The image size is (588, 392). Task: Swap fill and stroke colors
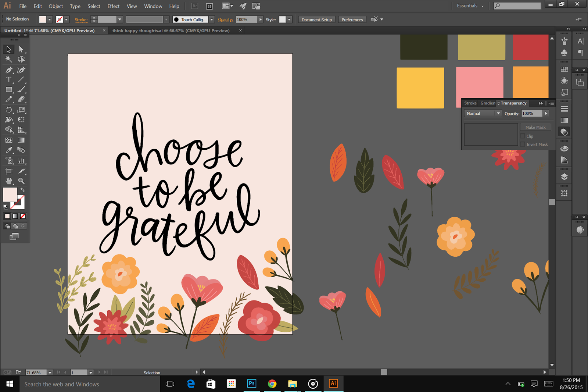[23, 190]
